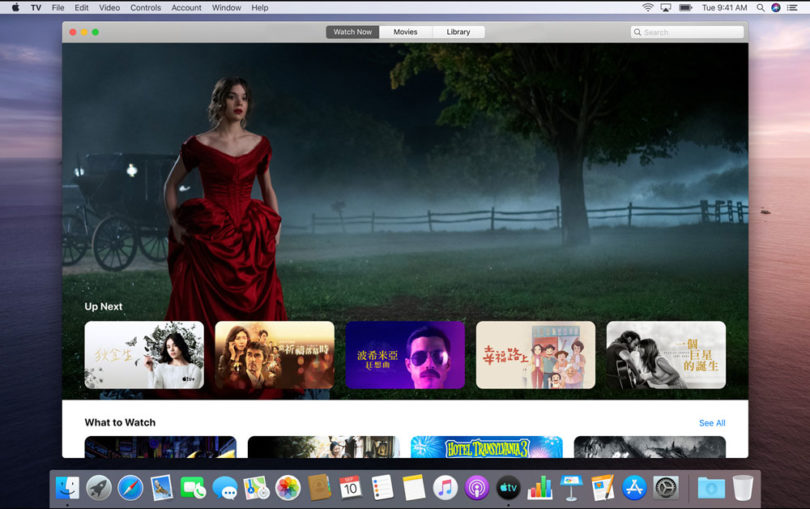Open Safari from the Dock
Screen dimensions: 810x509
pyautogui.click(x=130, y=488)
